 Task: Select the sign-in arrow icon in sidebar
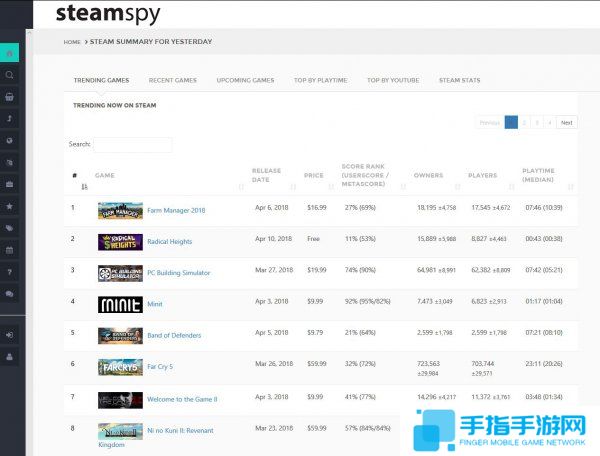tap(10, 335)
